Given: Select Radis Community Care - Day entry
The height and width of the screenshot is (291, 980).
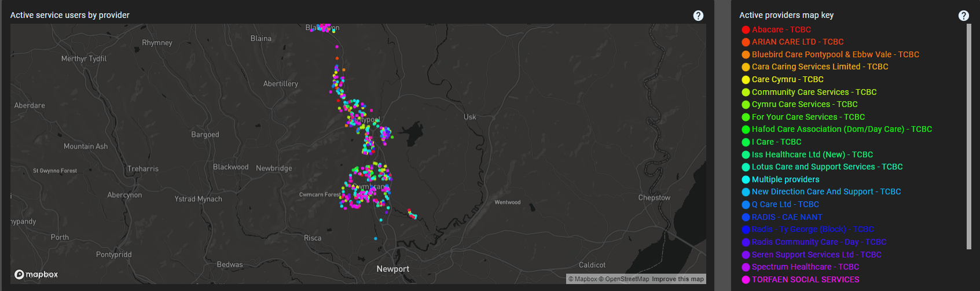Looking at the screenshot, I should point(819,242).
